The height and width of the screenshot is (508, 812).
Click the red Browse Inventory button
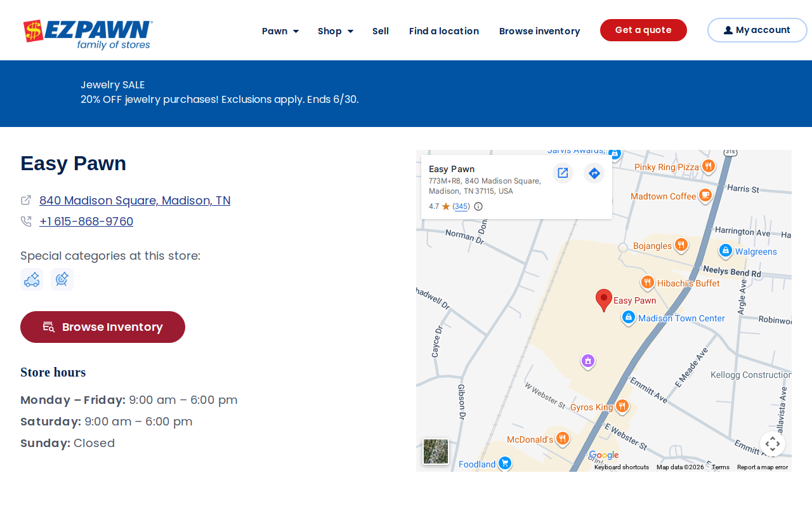103,327
